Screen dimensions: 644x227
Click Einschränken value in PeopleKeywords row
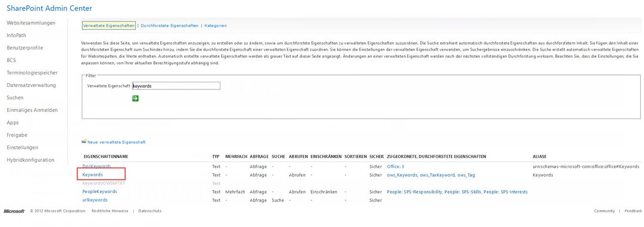coord(324,192)
